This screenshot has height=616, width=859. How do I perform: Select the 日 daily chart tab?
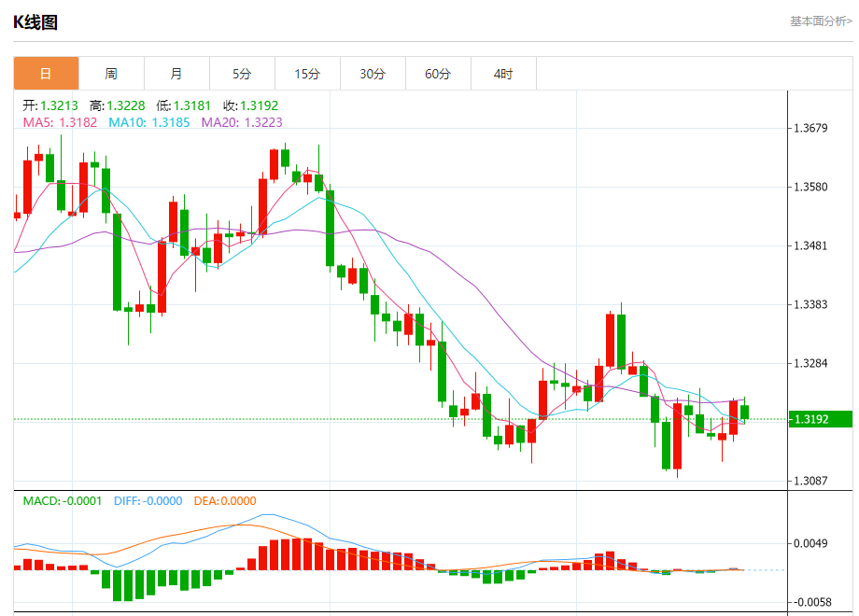(x=46, y=74)
